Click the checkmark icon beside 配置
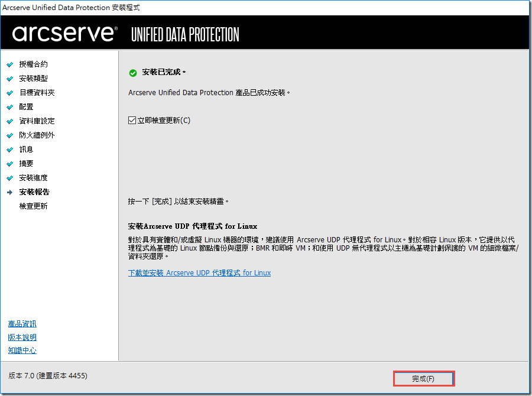This screenshot has height=396, width=532. click(x=10, y=107)
